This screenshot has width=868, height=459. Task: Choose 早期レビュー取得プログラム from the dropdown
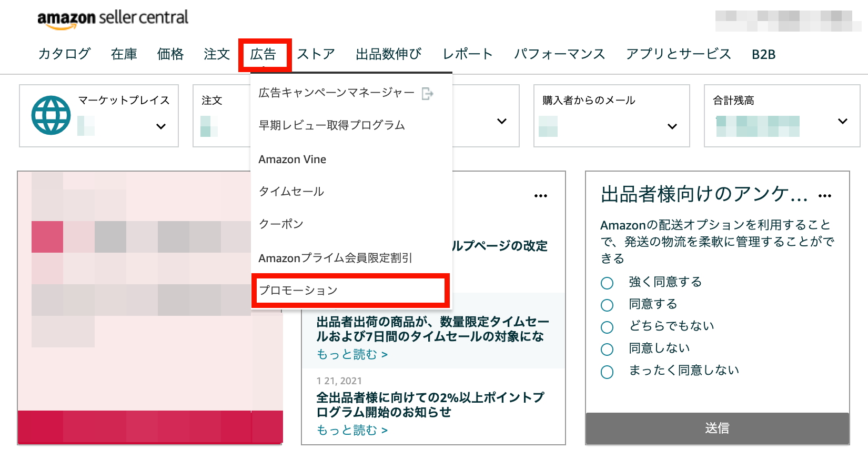[331, 125]
